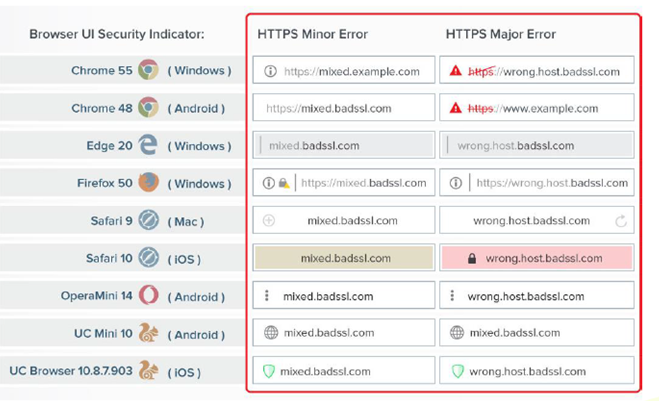659x401 pixels.
Task: Click the HTTPS Major Error column header
Action: (500, 34)
